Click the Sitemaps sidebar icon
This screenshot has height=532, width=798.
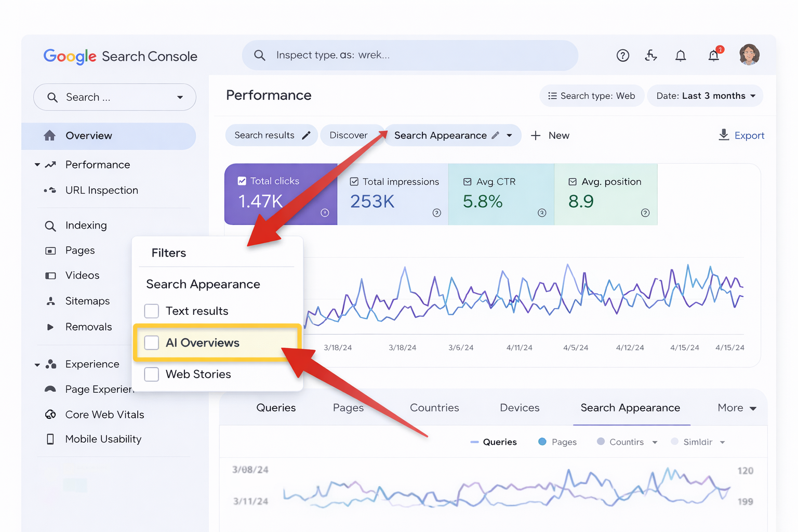(50, 301)
